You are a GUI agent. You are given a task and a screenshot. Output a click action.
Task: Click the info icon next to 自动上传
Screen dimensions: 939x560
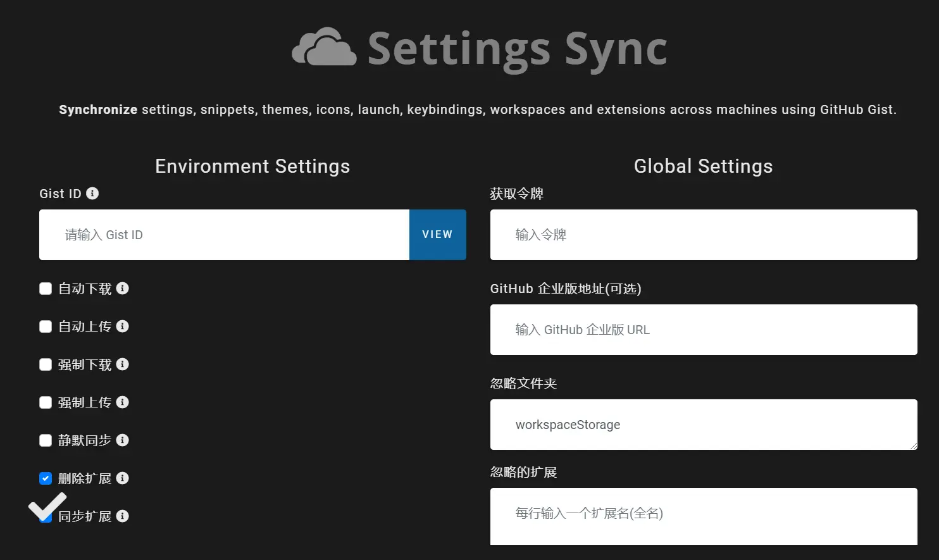[123, 327]
